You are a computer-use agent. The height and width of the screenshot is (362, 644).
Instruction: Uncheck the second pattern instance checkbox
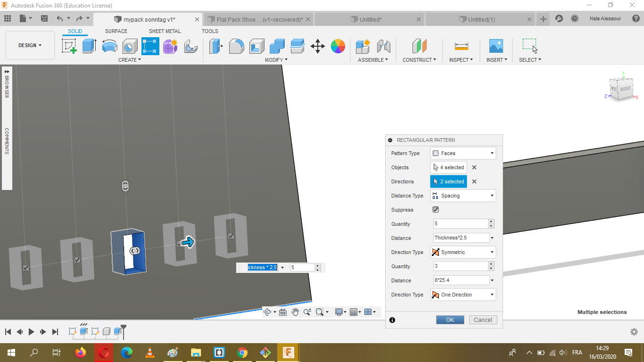pos(77,260)
